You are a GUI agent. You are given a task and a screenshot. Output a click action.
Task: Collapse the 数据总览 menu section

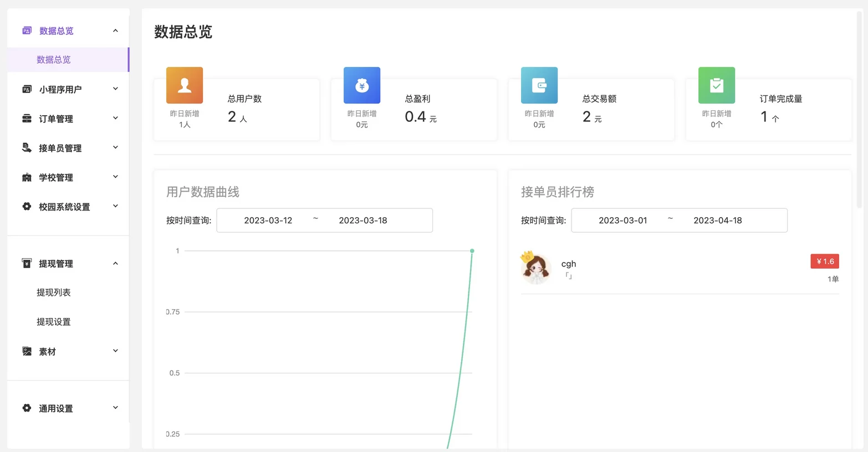[115, 30]
